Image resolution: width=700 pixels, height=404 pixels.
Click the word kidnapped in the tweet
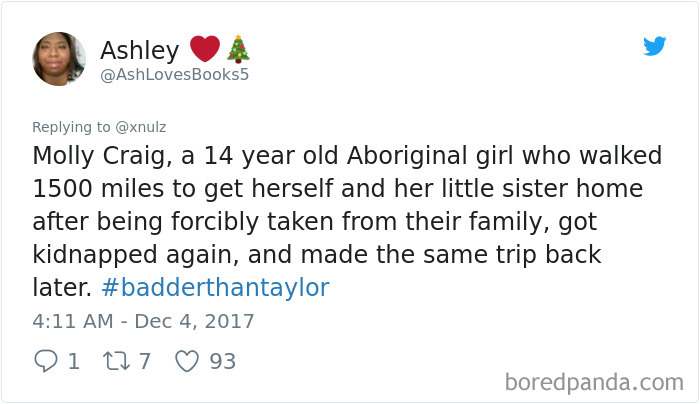coord(95,255)
